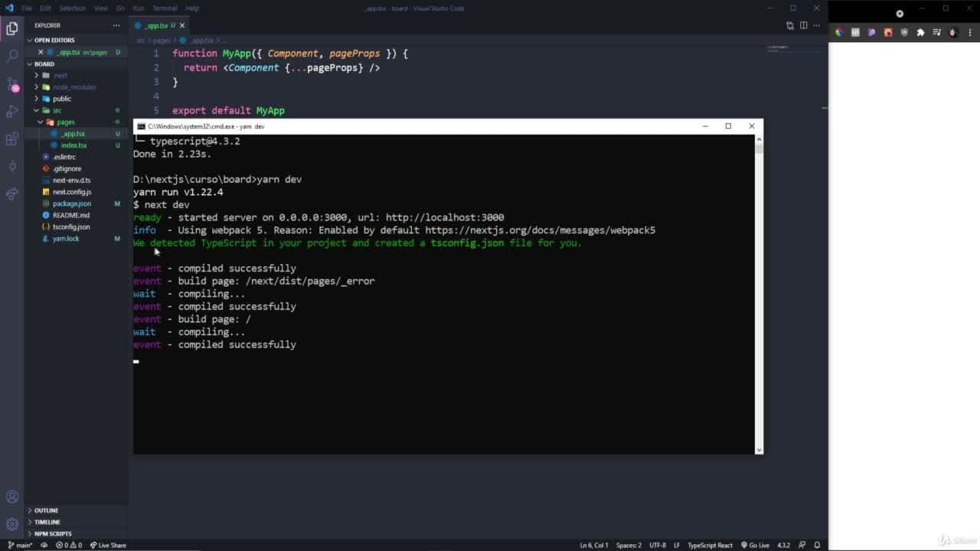Image resolution: width=980 pixels, height=551 pixels.
Task: Click the main branch in status bar
Action: (x=21, y=545)
